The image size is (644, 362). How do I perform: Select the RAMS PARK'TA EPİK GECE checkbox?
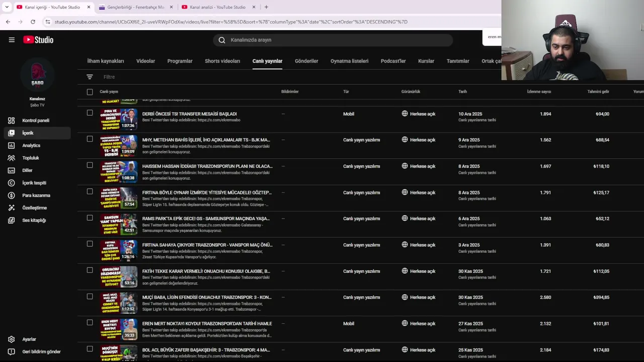(90, 218)
